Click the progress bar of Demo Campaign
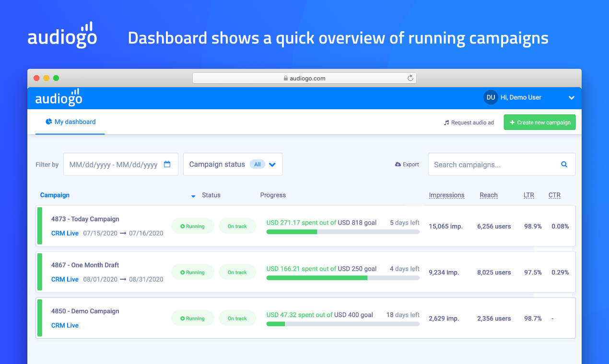The height and width of the screenshot is (364, 609). click(x=343, y=324)
